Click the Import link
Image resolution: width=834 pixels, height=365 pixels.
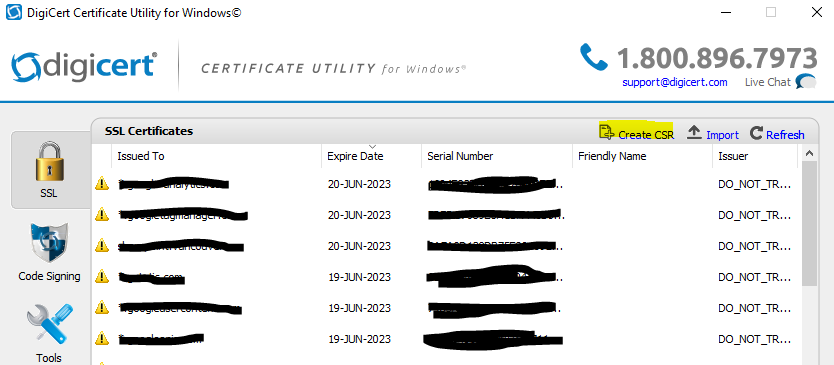(722, 135)
